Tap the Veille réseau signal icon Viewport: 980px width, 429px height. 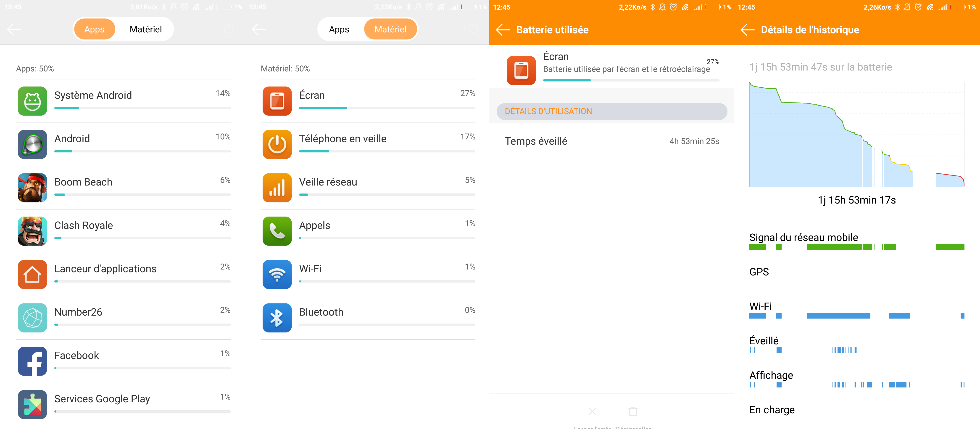pos(277,188)
